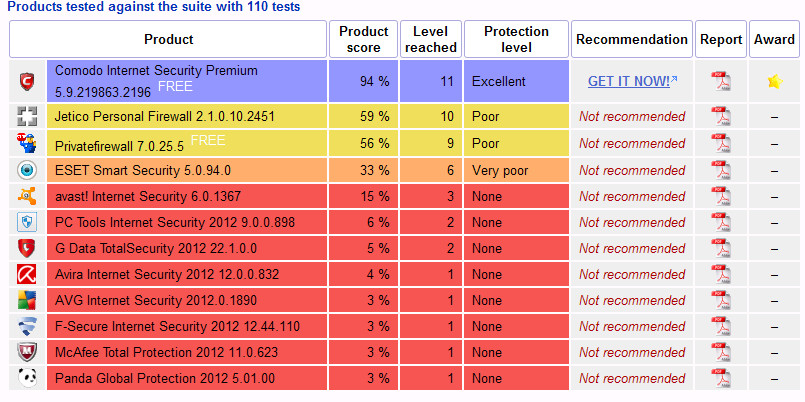Click the G Data TotalSecurity icon
The width and height of the screenshot is (805, 402).
[x=27, y=248]
